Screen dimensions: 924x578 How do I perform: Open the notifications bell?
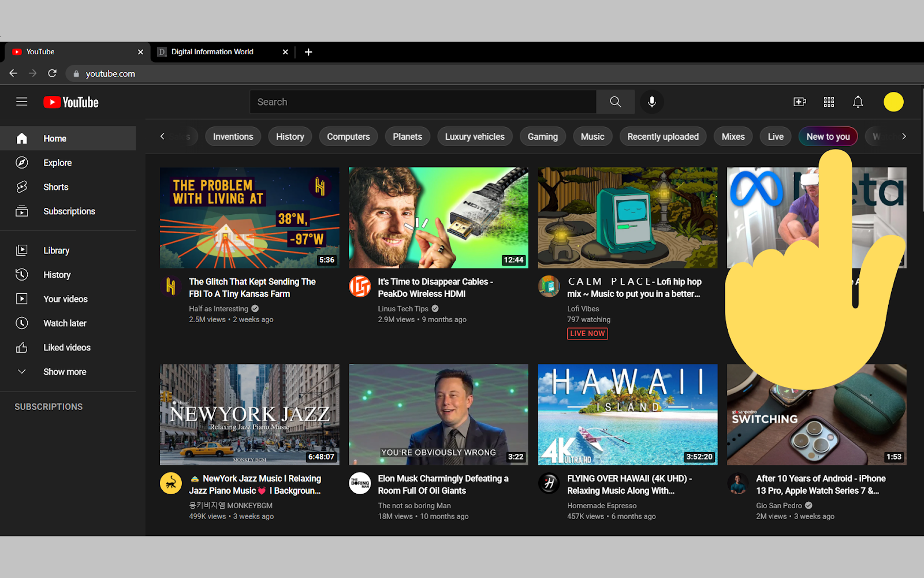(x=858, y=102)
